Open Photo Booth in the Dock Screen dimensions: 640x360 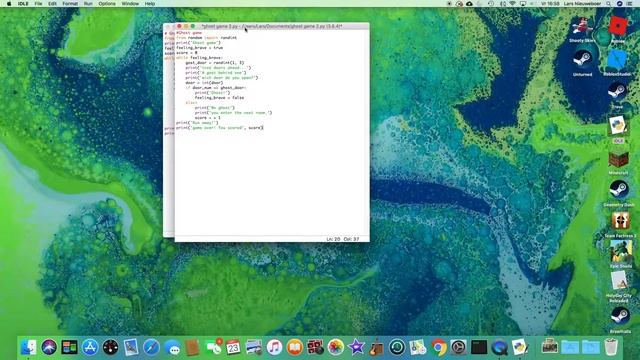point(315,347)
